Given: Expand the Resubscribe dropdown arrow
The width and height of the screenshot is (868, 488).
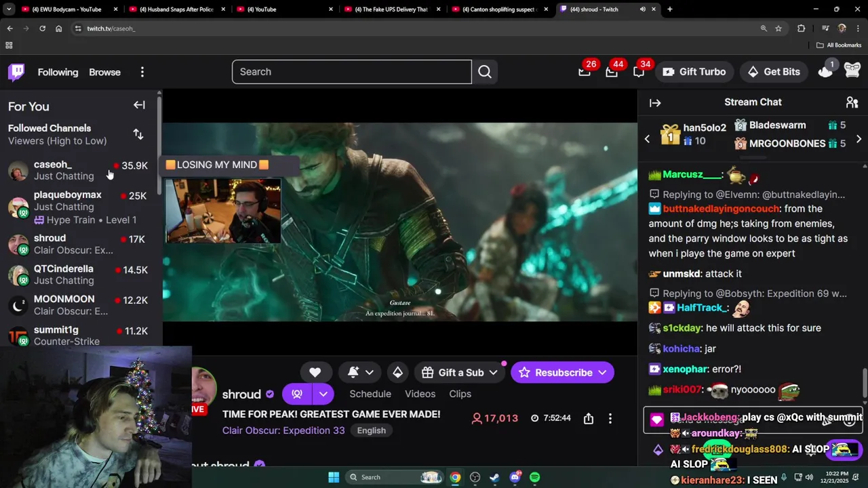Looking at the screenshot, I should click(604, 373).
